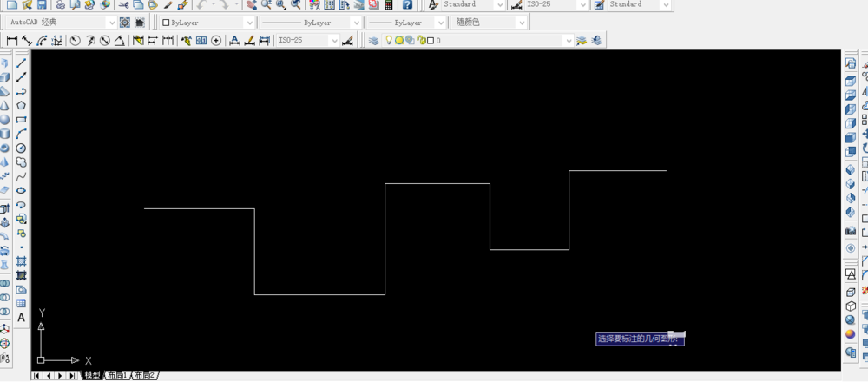Image resolution: width=868 pixels, height=382 pixels.
Task: Switch to the 模型 tab
Action: (x=93, y=375)
